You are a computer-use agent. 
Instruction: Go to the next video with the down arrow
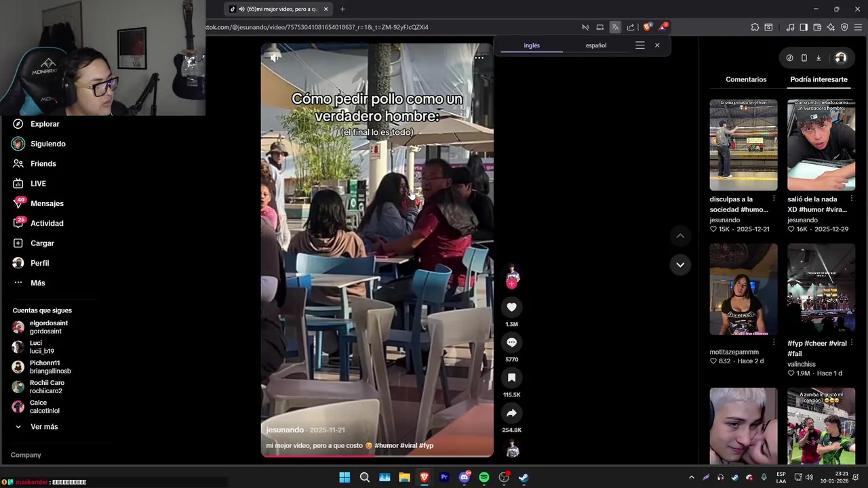pyautogui.click(x=680, y=264)
